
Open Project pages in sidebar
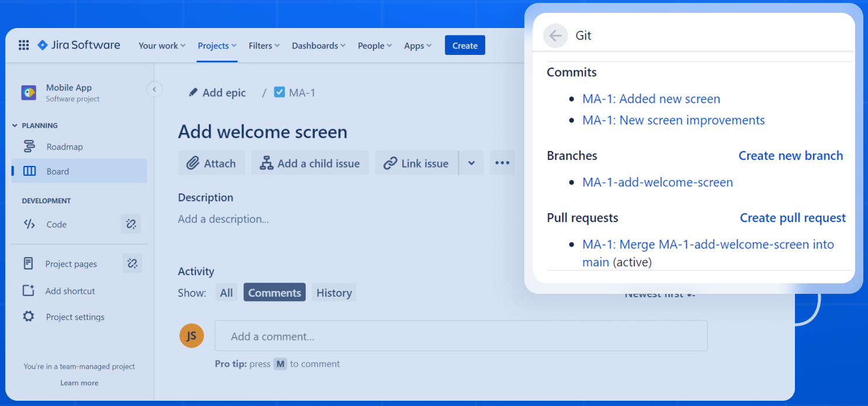(x=71, y=263)
